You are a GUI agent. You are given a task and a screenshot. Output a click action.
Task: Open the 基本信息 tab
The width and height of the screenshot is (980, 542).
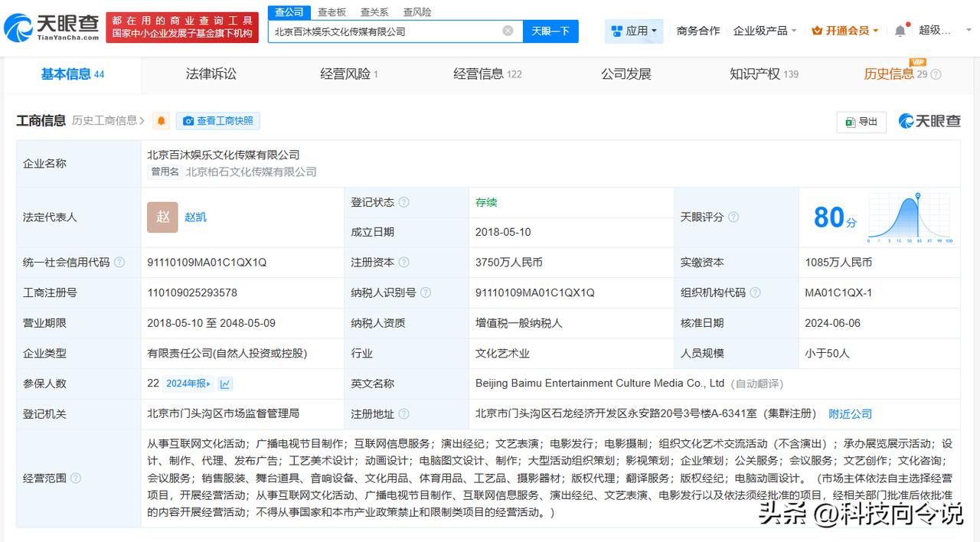pyautogui.click(x=73, y=74)
